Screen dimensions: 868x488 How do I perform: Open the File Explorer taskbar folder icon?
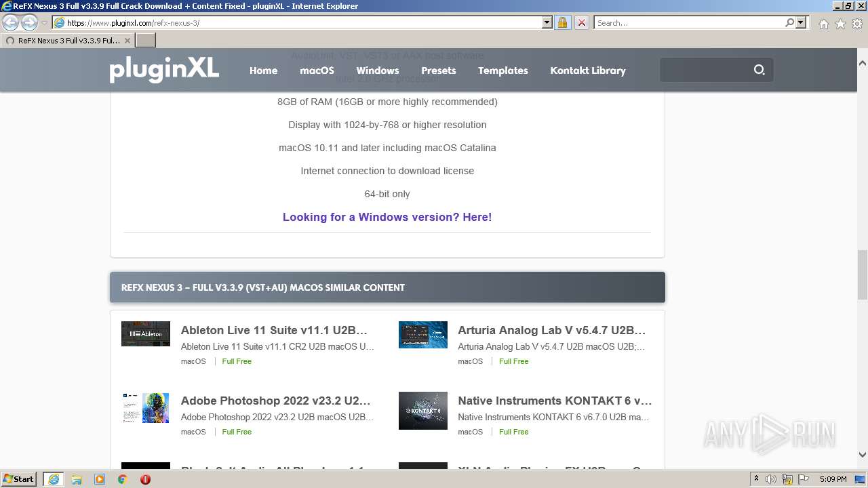77,479
